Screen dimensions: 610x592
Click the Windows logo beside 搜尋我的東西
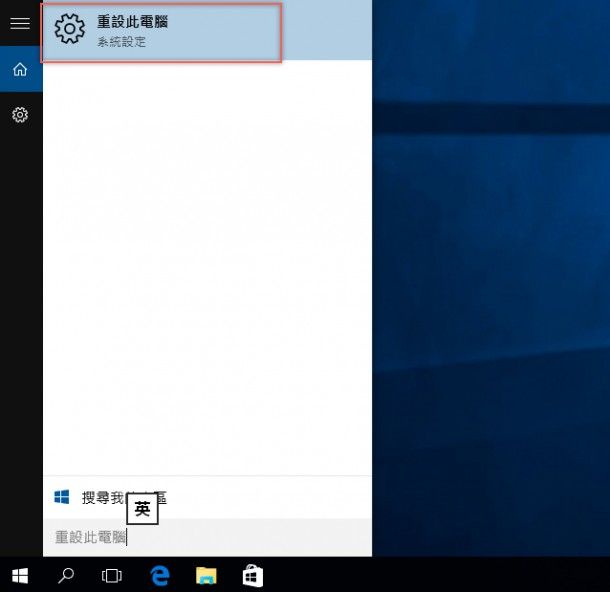[x=62, y=497]
